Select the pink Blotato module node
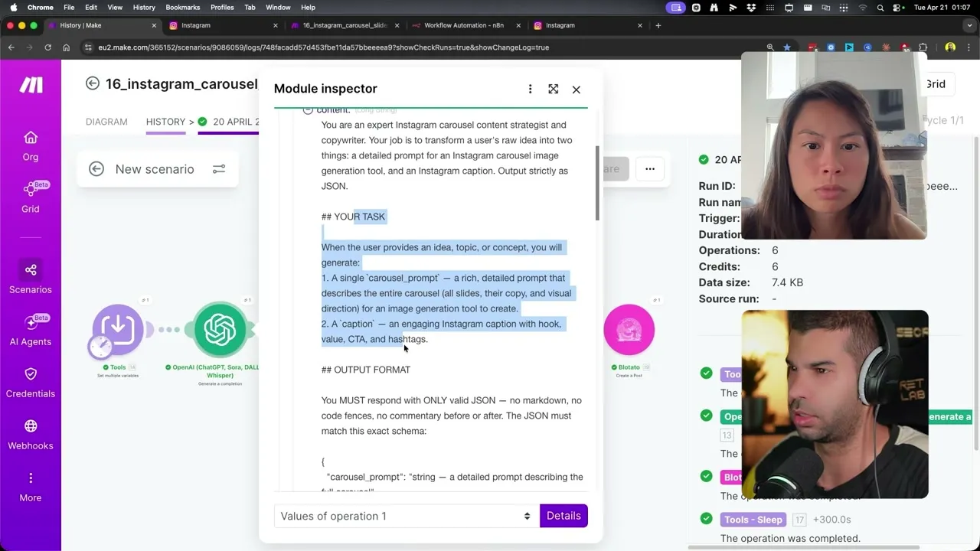The height and width of the screenshot is (551, 980). (x=629, y=329)
